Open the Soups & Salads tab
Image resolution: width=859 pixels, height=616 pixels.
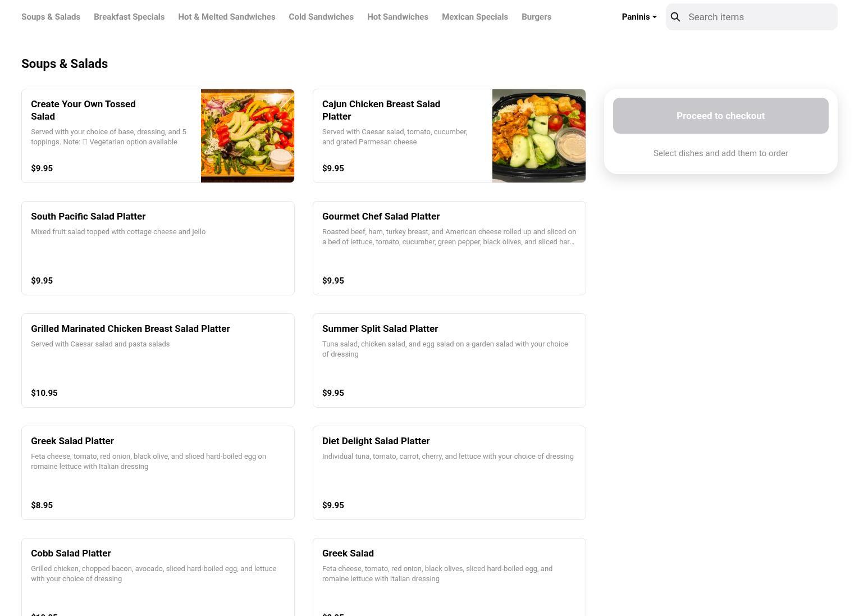[51, 17]
